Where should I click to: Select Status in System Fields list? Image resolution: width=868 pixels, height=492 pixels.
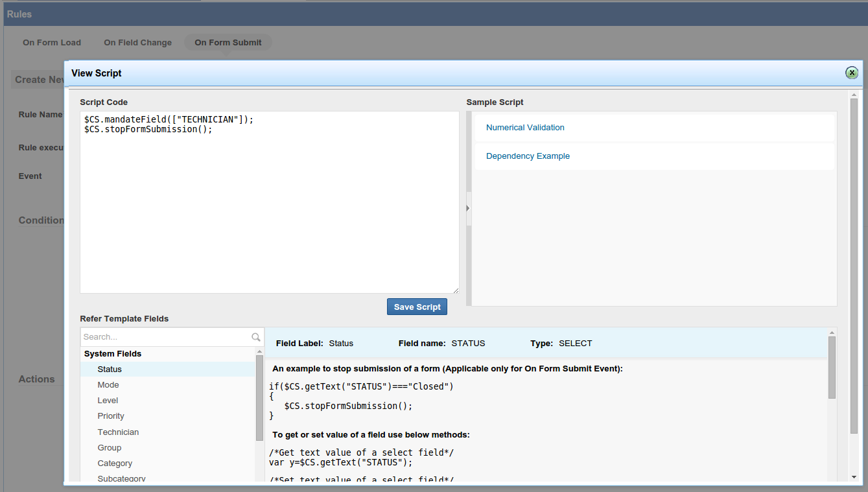tap(110, 369)
